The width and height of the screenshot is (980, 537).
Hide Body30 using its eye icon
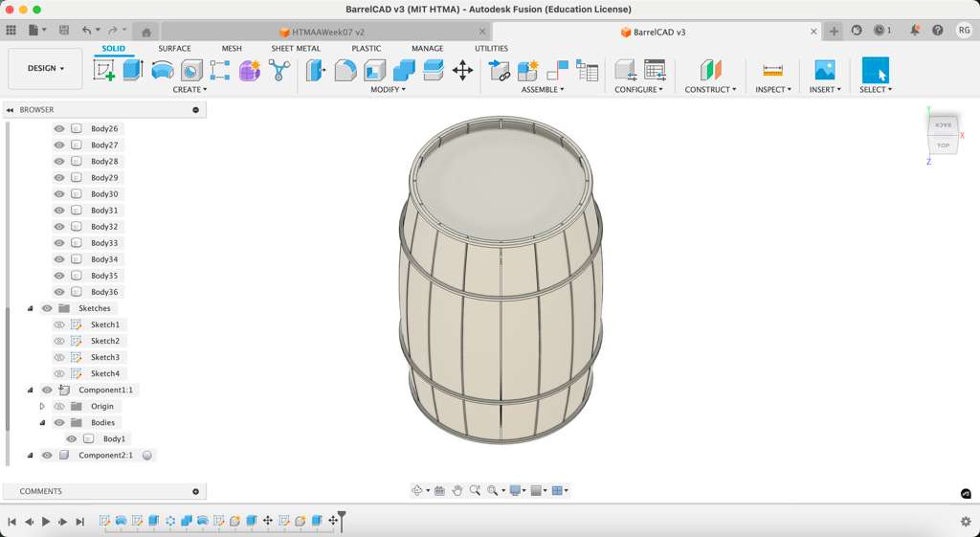pos(59,193)
